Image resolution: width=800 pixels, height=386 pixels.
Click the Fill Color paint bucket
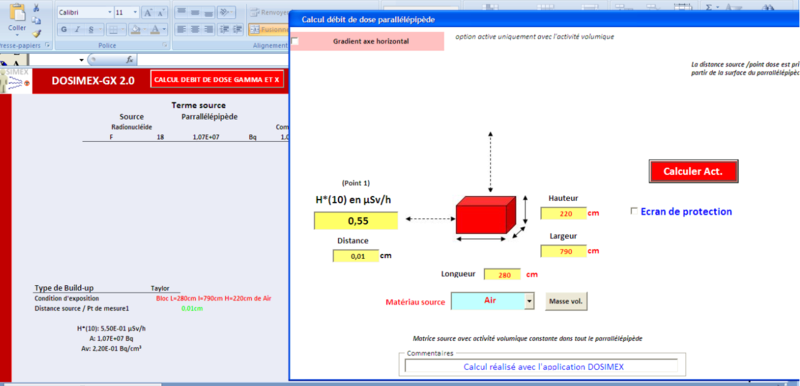136,30
